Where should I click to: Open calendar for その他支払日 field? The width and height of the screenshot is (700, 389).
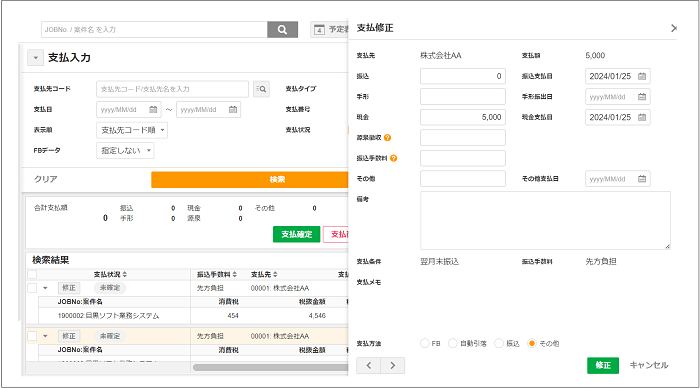642,179
